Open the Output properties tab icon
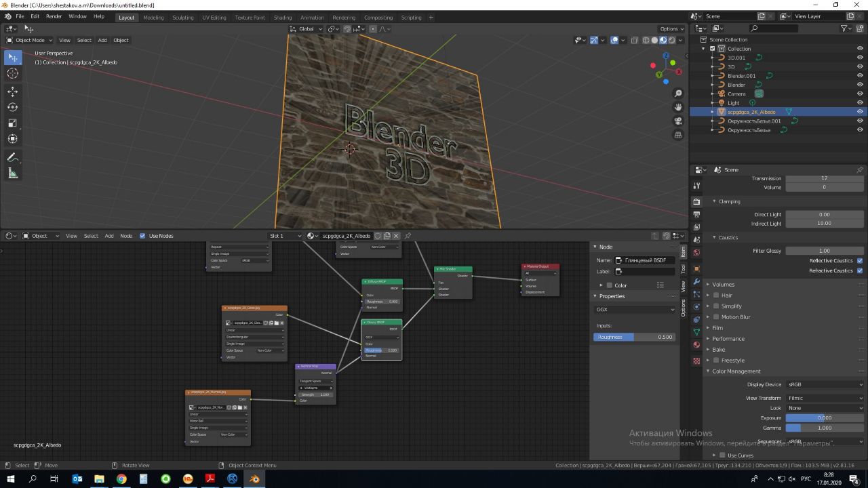 [x=696, y=215]
